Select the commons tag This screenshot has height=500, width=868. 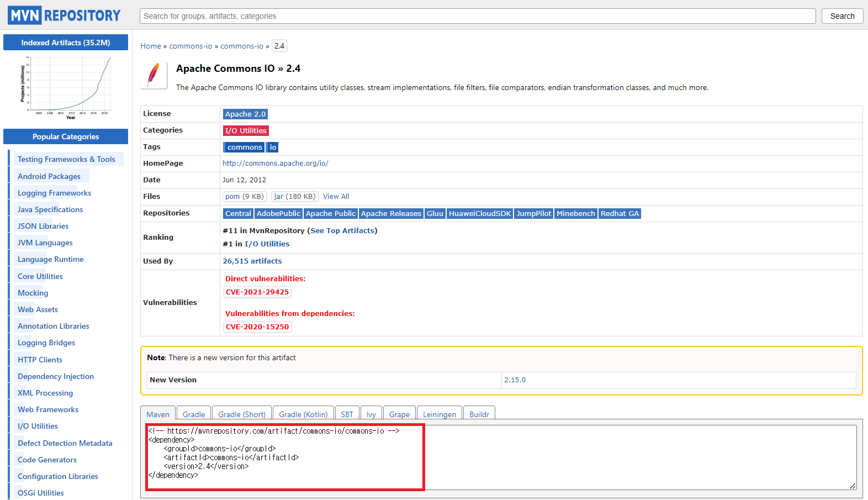244,147
